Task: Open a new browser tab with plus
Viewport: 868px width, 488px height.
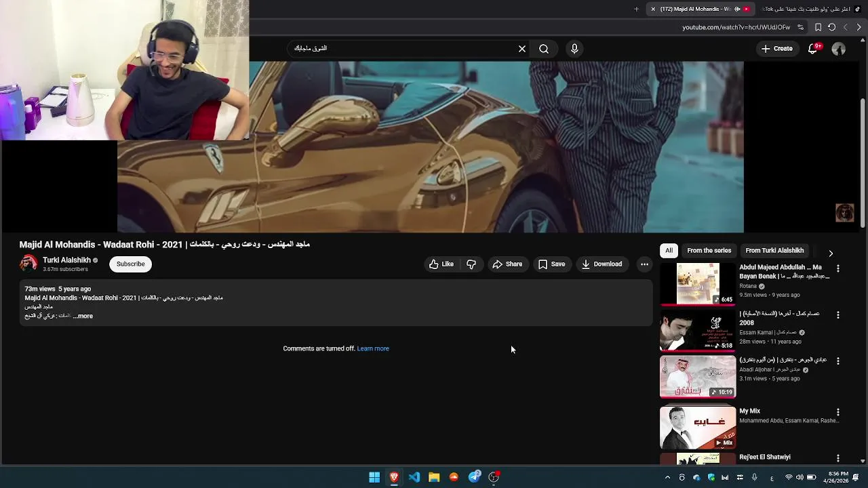Action: point(636,9)
